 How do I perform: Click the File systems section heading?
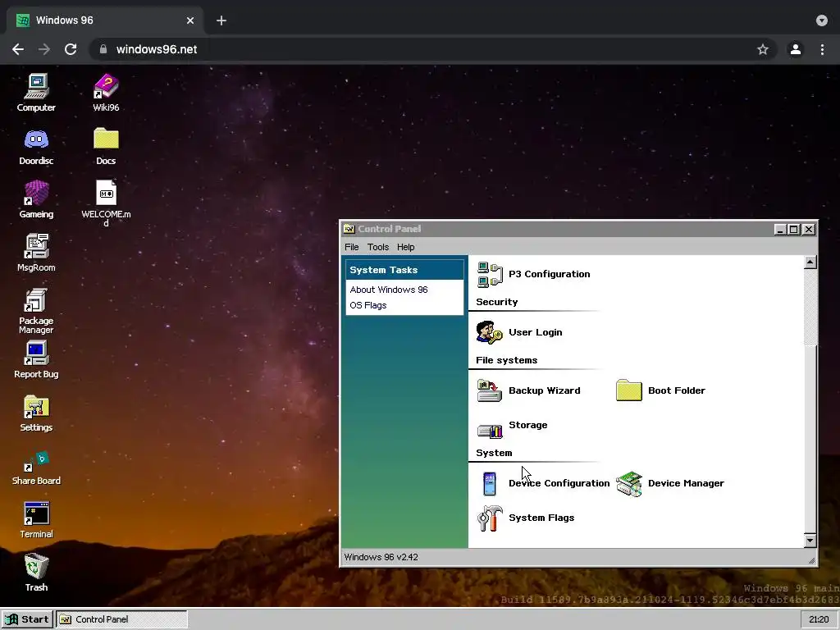506,361
